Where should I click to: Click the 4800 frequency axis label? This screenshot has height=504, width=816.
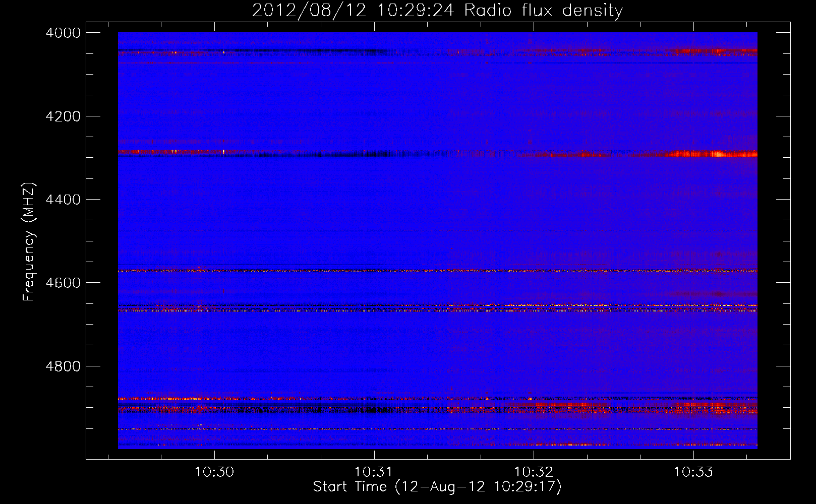click(63, 366)
